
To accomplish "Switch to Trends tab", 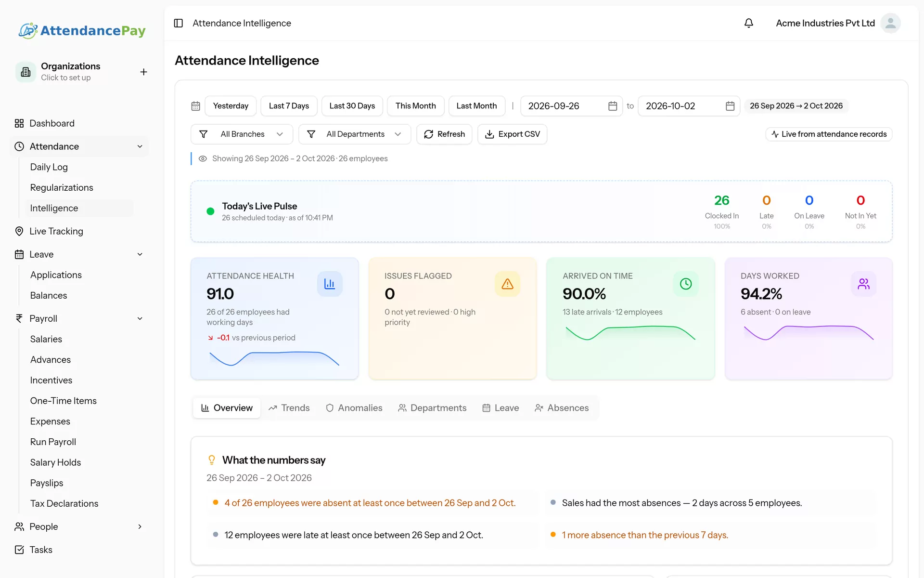I will 289,408.
